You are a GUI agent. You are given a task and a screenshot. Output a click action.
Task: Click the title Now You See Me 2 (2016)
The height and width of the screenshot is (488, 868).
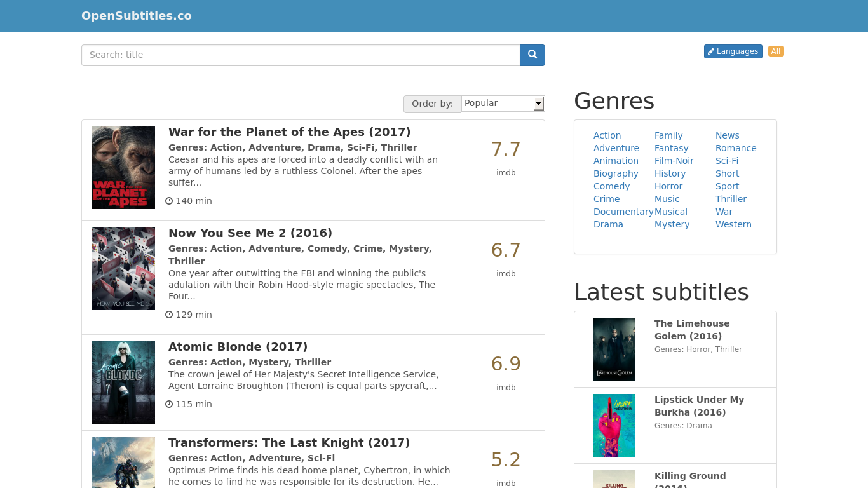250,233
